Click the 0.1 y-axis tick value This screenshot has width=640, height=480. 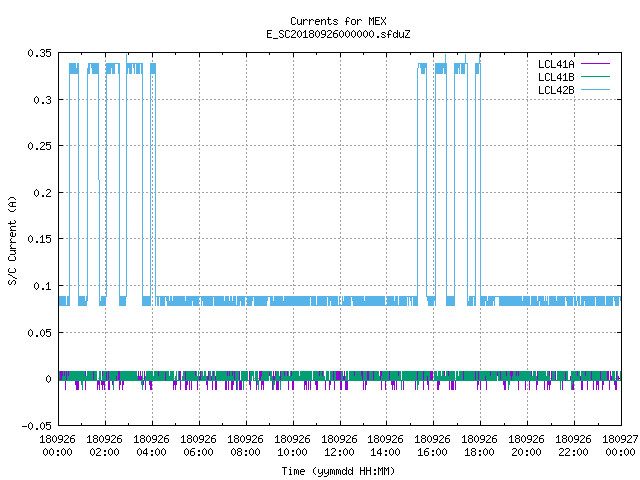(42, 286)
